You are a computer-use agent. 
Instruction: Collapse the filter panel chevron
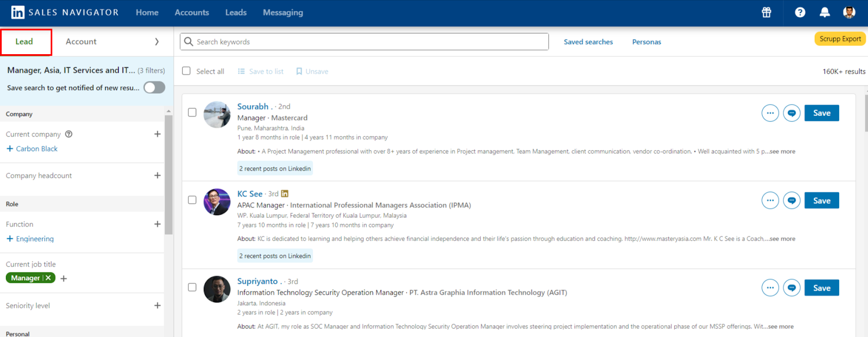(x=157, y=42)
